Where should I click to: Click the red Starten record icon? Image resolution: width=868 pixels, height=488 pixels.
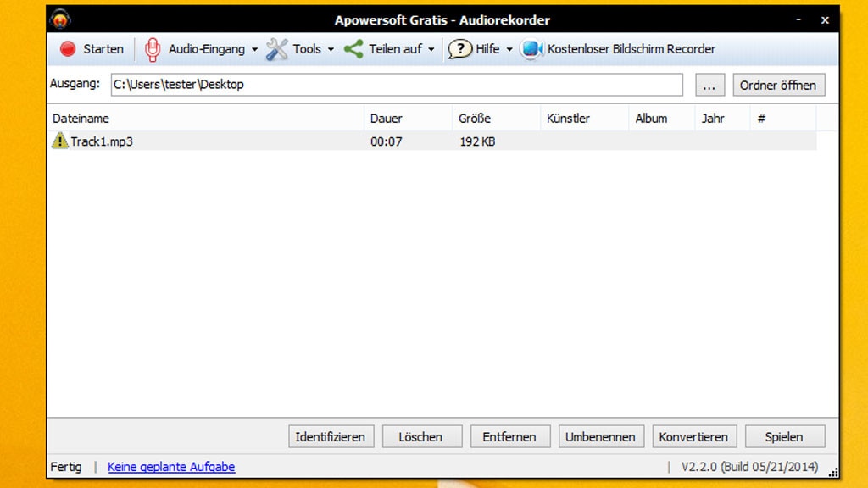click(68, 49)
